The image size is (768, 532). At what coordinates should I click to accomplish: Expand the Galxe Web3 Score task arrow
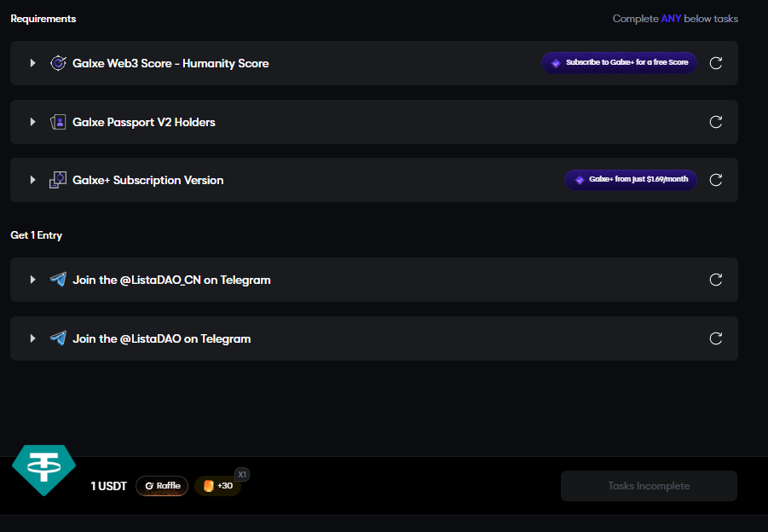coord(32,63)
